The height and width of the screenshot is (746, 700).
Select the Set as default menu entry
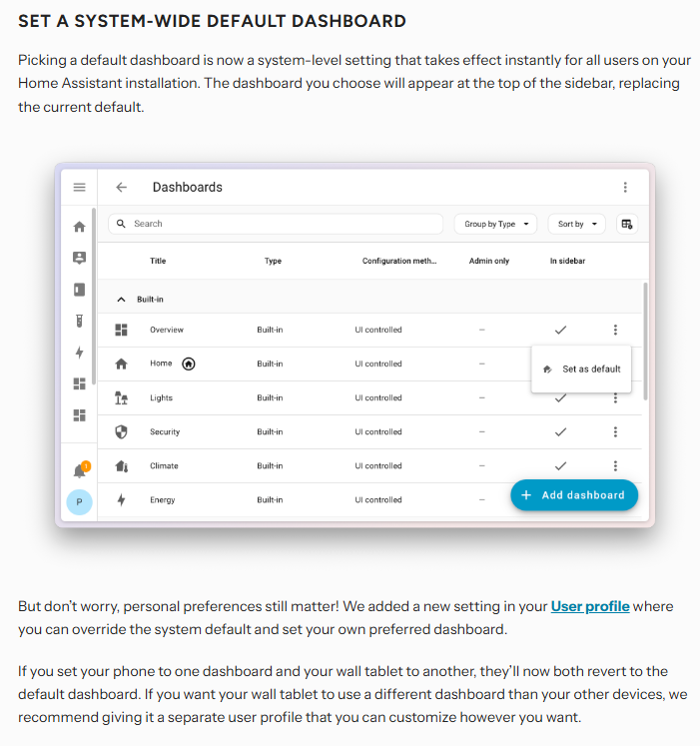pyautogui.click(x=582, y=369)
